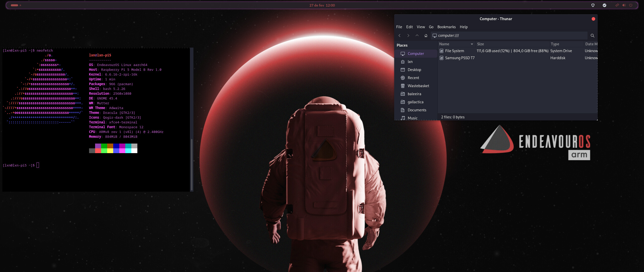Image resolution: width=644 pixels, height=272 pixels.
Task: Open the File menu in Thunar
Action: (399, 27)
